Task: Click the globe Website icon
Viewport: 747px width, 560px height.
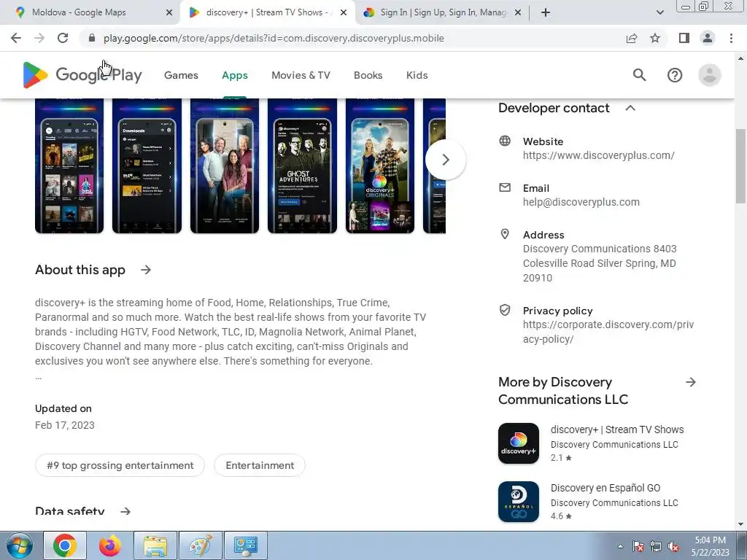Action: click(x=505, y=141)
